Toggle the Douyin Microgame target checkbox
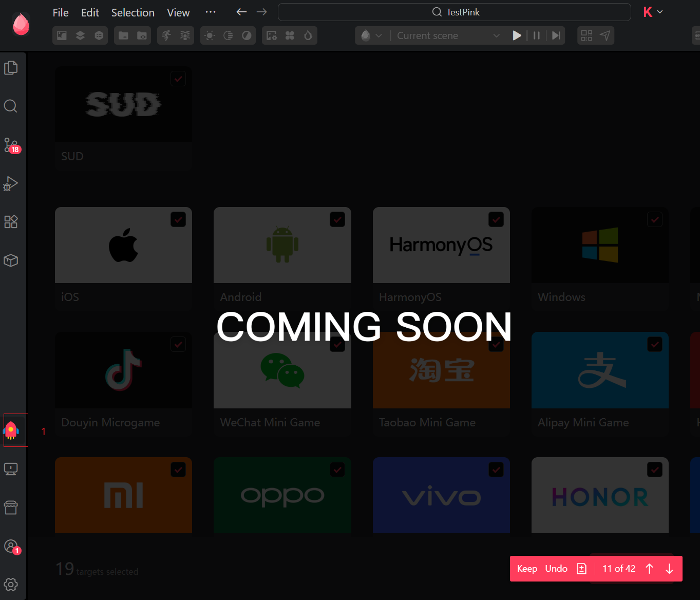The image size is (700, 600). (178, 344)
